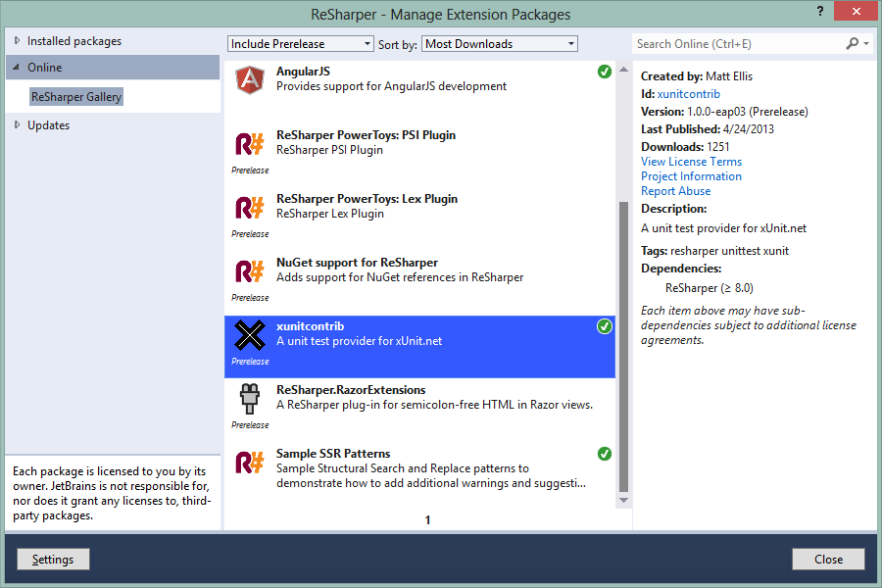Click 'Adds support for NuGet references' description
882x588 pixels.
400,277
